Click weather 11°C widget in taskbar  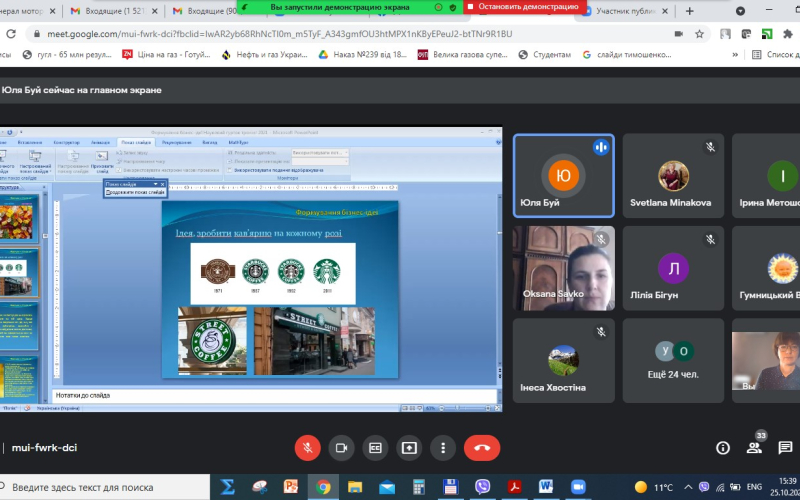tap(654, 487)
